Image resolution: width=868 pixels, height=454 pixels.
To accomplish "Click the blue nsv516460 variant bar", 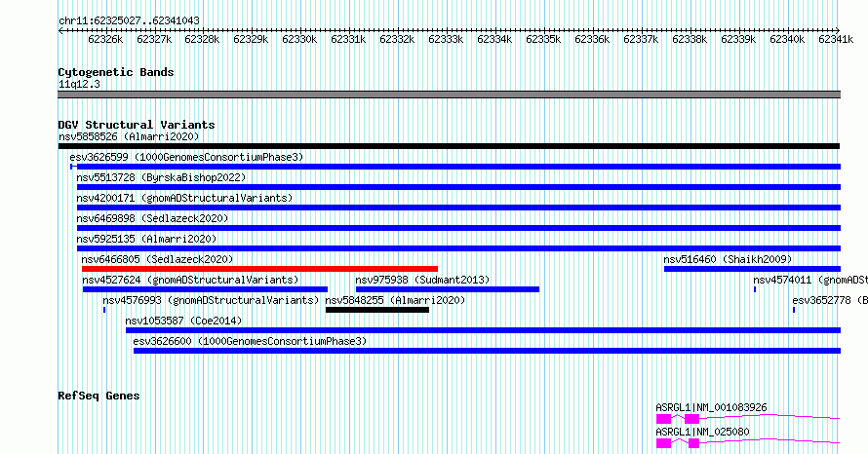I will click(x=752, y=269).
